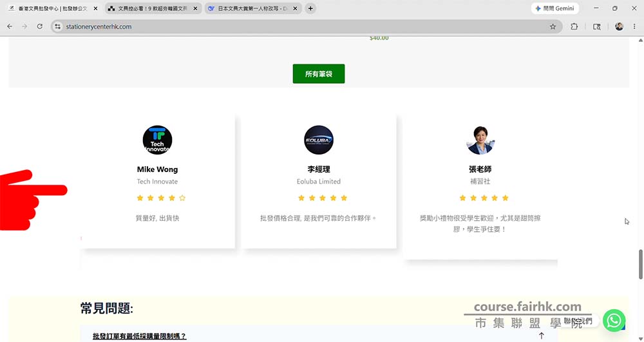Click the browser forward arrow
Screen dimensions: 644x342
[24, 26]
